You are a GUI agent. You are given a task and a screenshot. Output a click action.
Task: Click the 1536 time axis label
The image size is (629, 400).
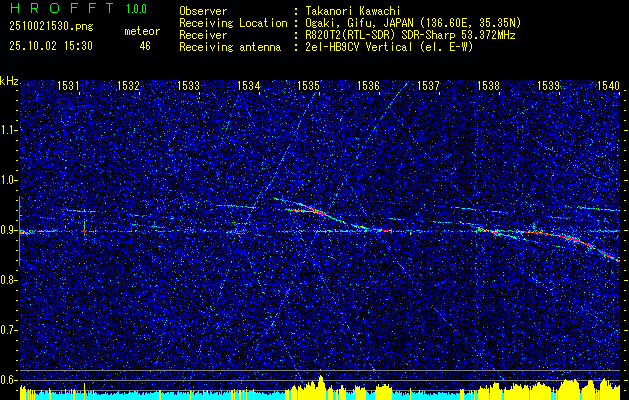coord(368,85)
